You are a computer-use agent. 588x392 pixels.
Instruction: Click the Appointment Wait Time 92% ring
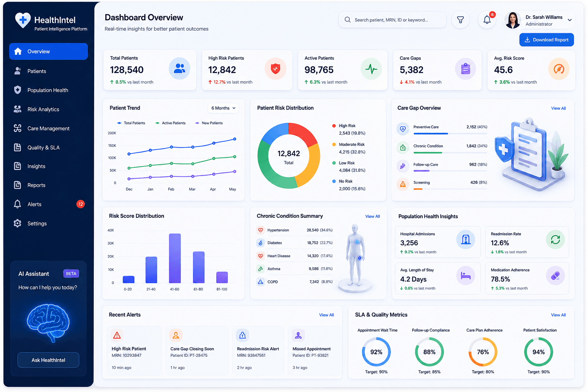(x=376, y=352)
